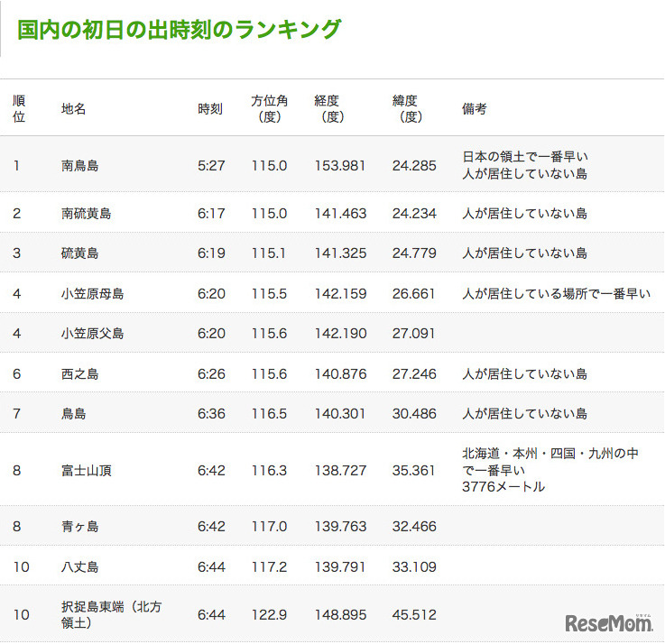Click longitude value 138.727
Image resolution: width=665 pixels, height=644 pixels.
coord(340,470)
